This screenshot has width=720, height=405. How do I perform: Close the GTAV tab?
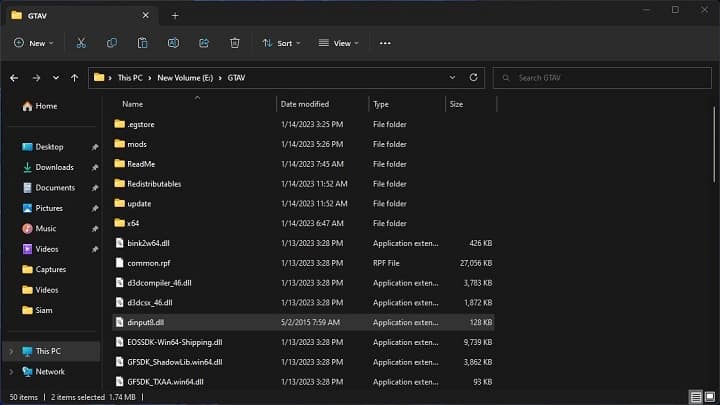click(x=146, y=16)
